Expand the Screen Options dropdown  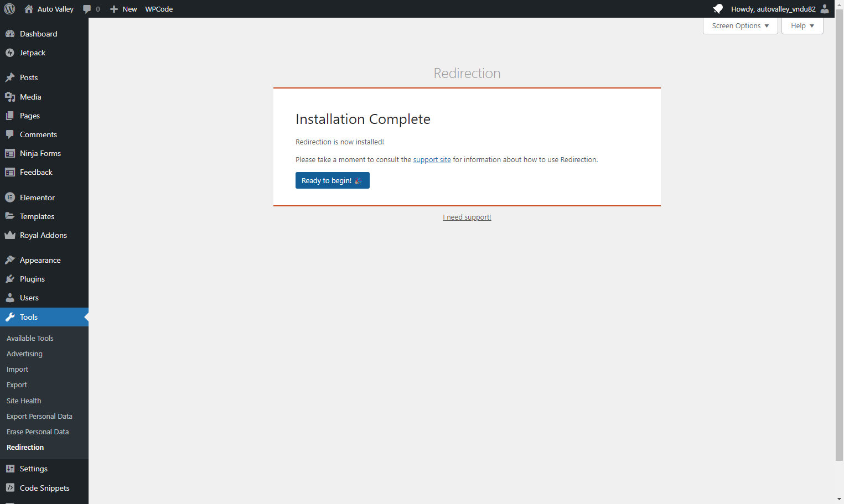pyautogui.click(x=741, y=26)
